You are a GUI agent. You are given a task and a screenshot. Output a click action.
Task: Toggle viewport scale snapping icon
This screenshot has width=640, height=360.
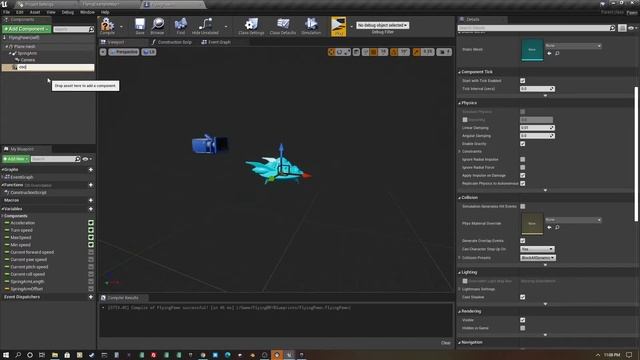pos(416,52)
